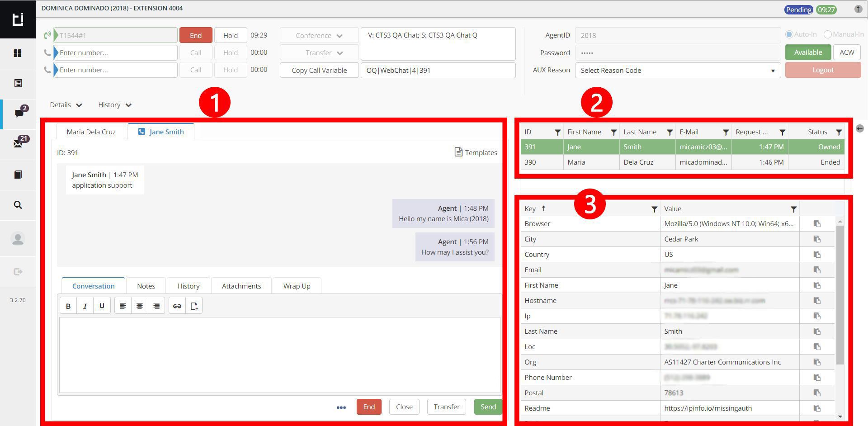Apply underline formatting in editor

[x=102, y=306]
